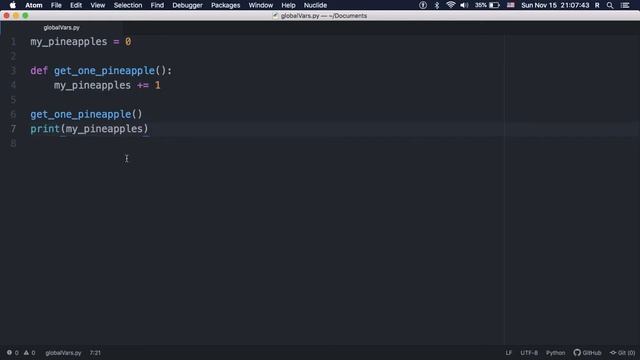Screen dimensions: 640x360
Task: Click the file icon in the title bar
Action: click(x=275, y=16)
